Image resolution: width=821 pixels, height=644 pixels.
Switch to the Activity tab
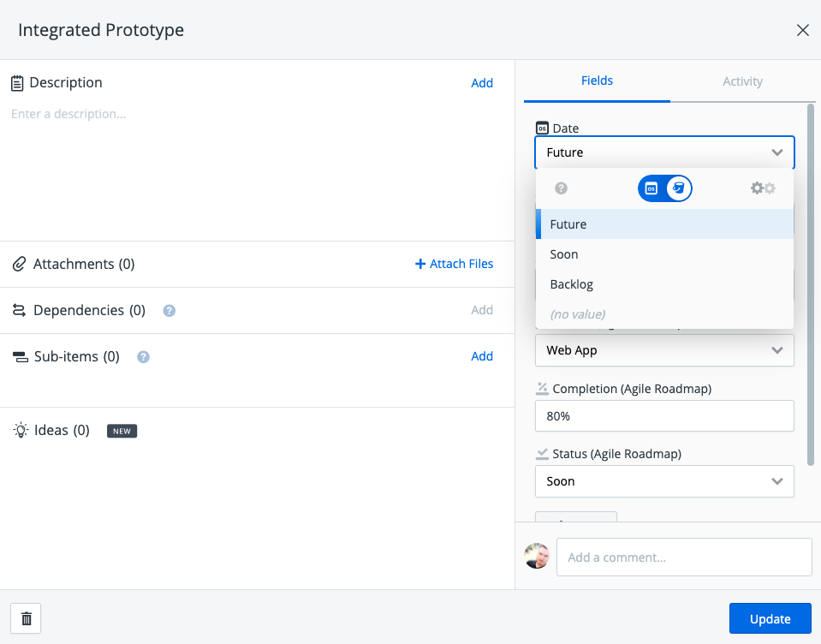tap(742, 81)
